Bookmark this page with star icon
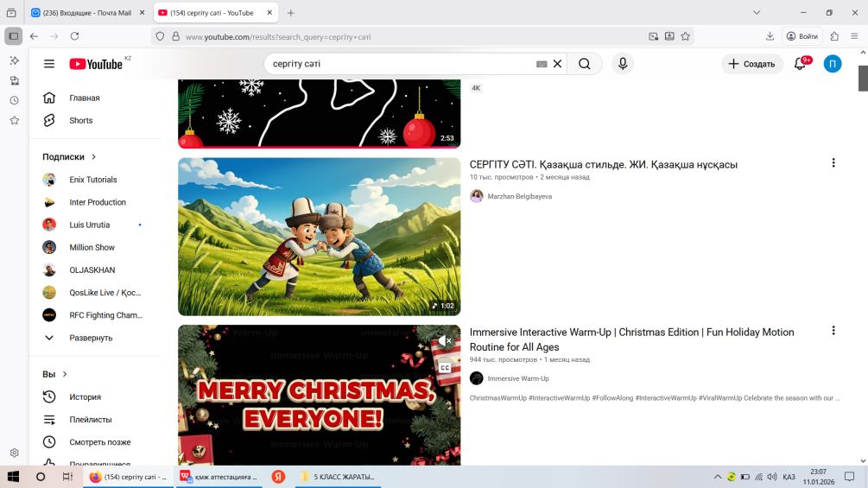 coord(685,36)
